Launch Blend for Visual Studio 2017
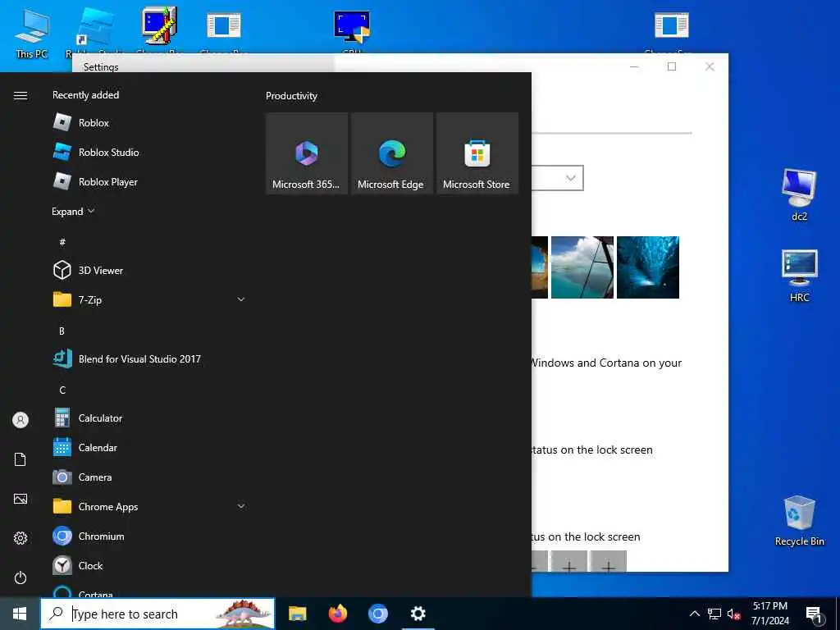 [150, 359]
